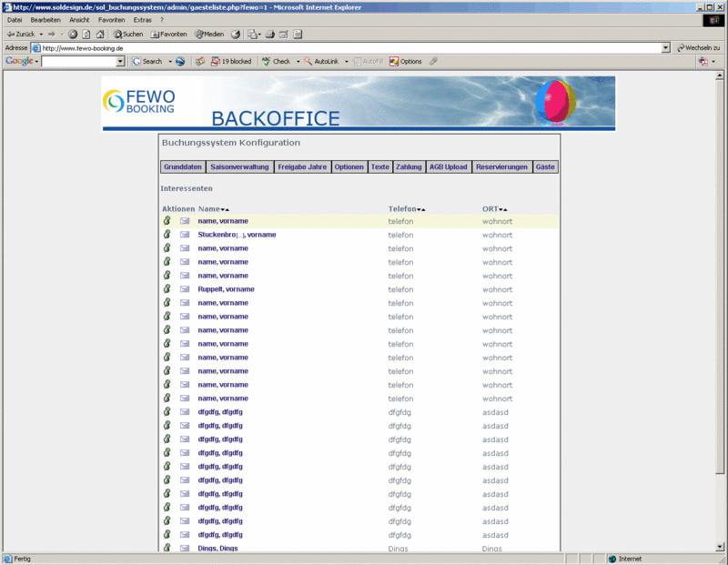Click the IE Favoriten star toolbar button
728x565 pixels.
coord(168,34)
